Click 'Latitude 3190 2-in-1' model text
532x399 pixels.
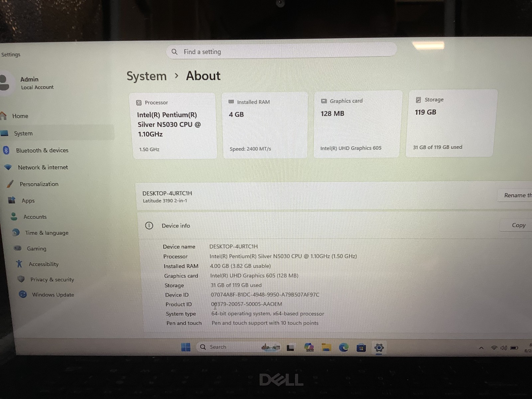pos(165,201)
